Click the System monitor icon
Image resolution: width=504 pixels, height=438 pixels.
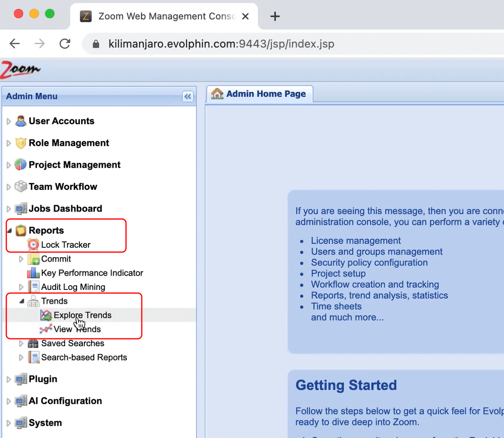(21, 423)
